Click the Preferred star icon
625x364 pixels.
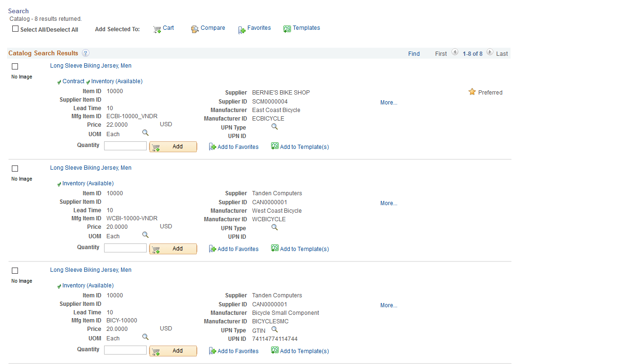point(472,92)
